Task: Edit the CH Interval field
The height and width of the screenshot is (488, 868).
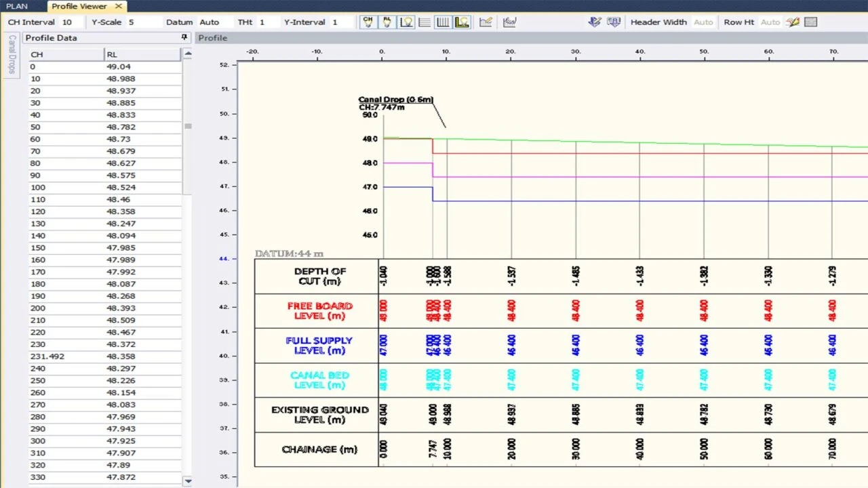Action: point(72,22)
